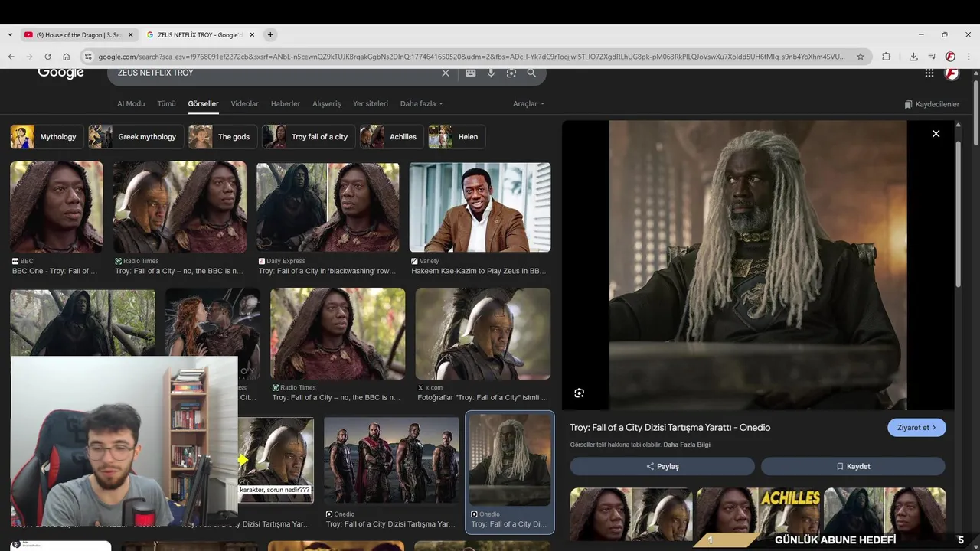Filter by Greek mythology chip
Image resolution: width=980 pixels, height=551 pixels.
136,137
